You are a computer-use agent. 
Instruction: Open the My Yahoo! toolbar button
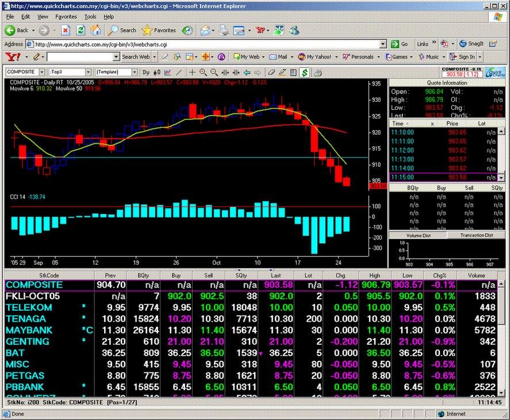(315, 57)
